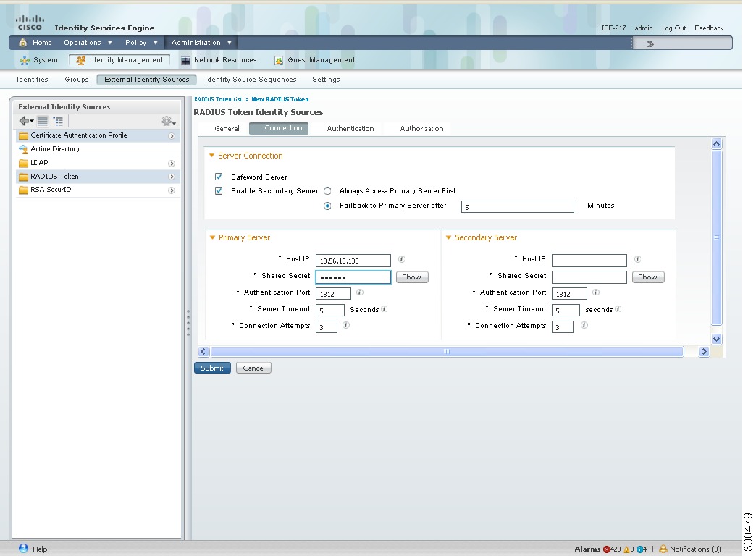Click the vertical scrollbar thumb
Image resolution: width=756 pixels, height=556 pixels.
point(716,237)
